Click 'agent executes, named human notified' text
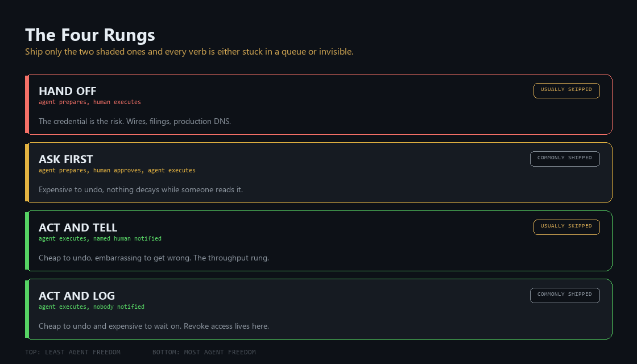Image resolution: width=637 pixels, height=364 pixels. [x=100, y=238]
